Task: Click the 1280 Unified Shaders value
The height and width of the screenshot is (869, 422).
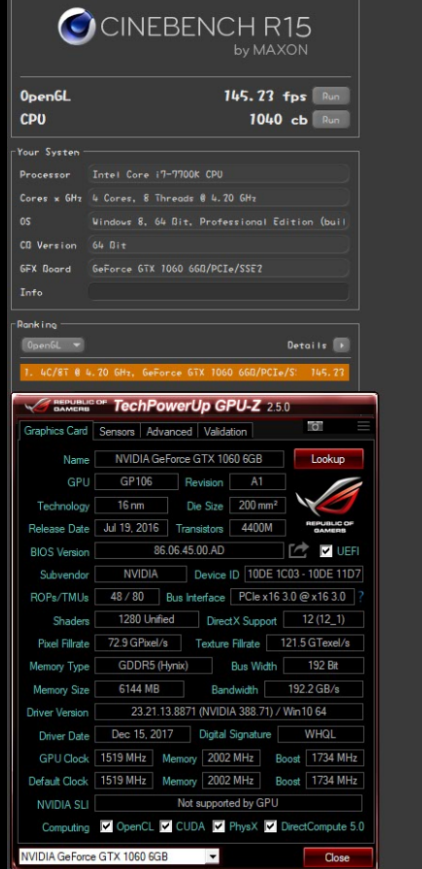Action: click(x=146, y=620)
